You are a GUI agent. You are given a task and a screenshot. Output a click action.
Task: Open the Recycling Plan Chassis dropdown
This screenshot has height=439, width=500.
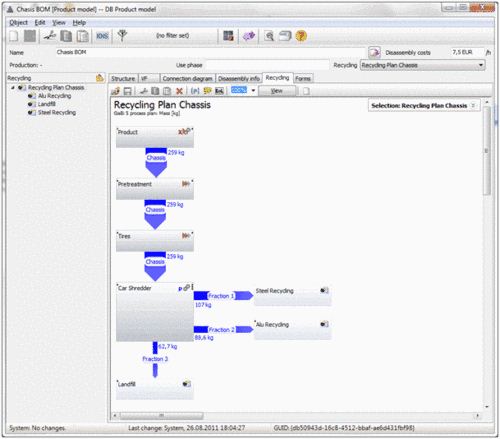(x=422, y=65)
